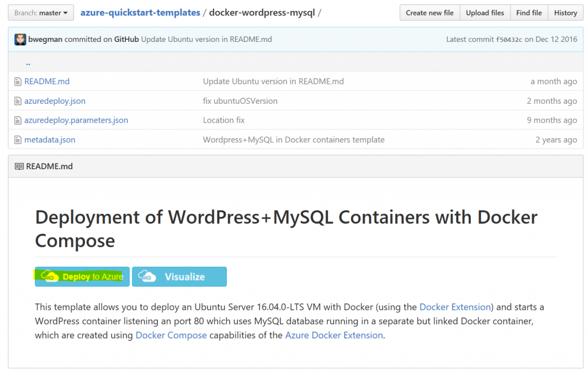Click the Find file button
Viewport: 588px width, 374px height.
pyautogui.click(x=529, y=13)
